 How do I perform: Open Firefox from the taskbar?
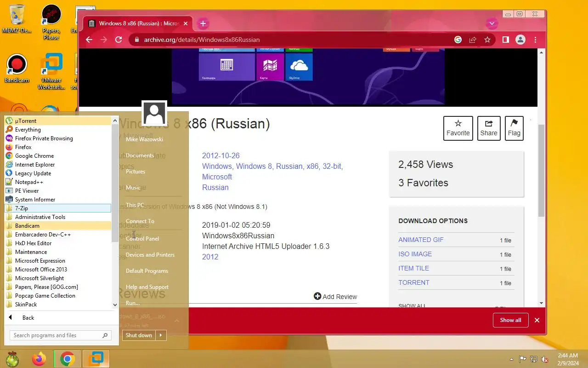(x=39, y=359)
